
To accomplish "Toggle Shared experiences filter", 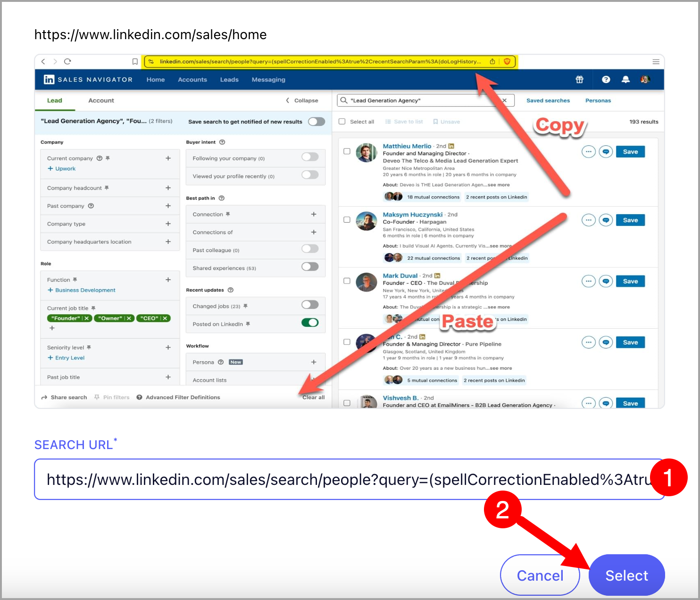I will click(310, 267).
